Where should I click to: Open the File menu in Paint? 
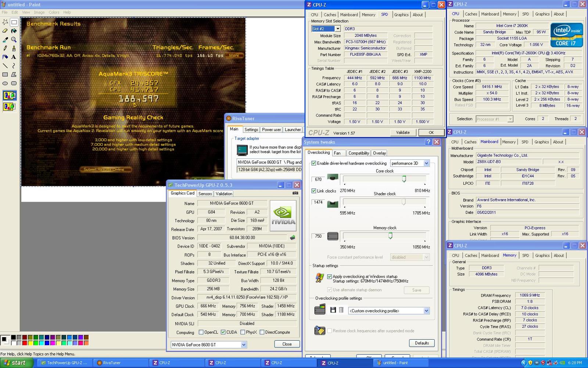(x=4, y=12)
